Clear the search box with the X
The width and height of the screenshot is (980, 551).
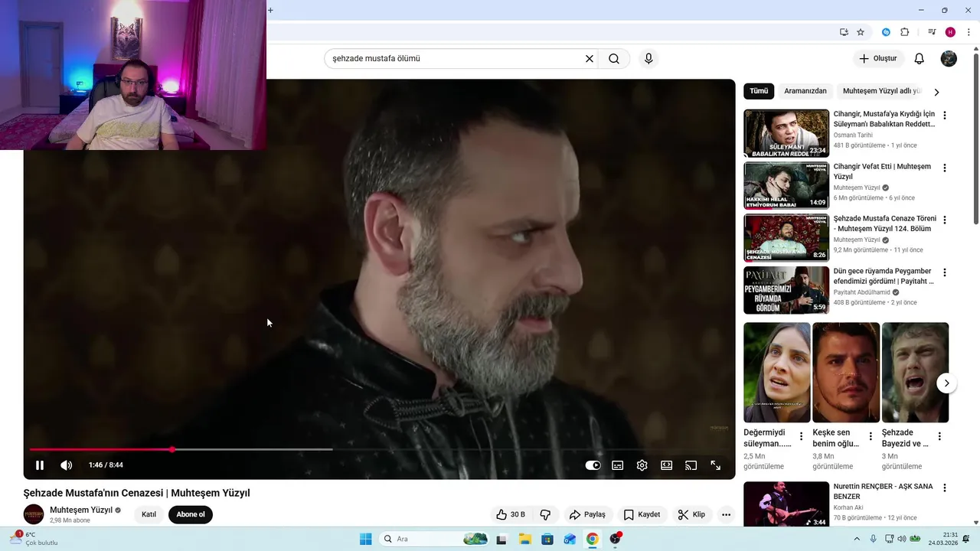pyautogui.click(x=590, y=58)
